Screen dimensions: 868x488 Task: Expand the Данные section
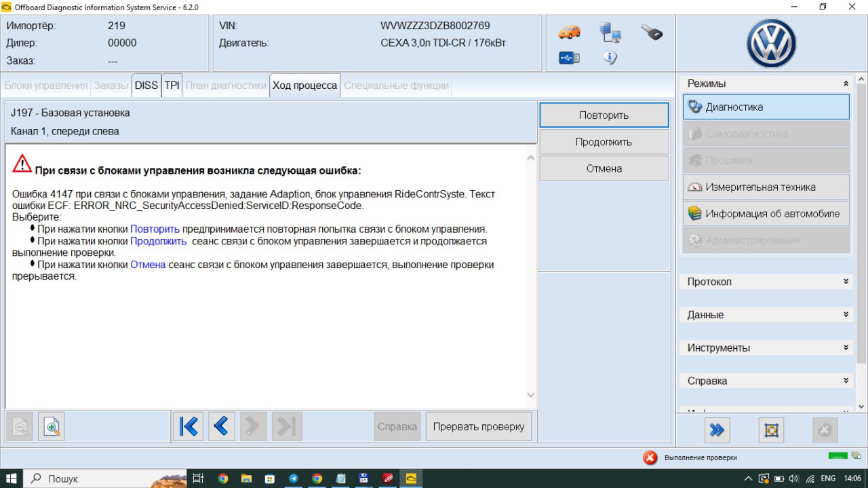(x=846, y=314)
